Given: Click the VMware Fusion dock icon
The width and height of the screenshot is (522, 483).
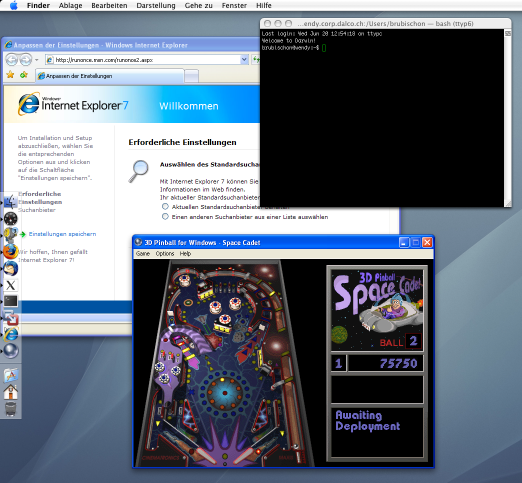Looking at the screenshot, I should pos(11,318).
